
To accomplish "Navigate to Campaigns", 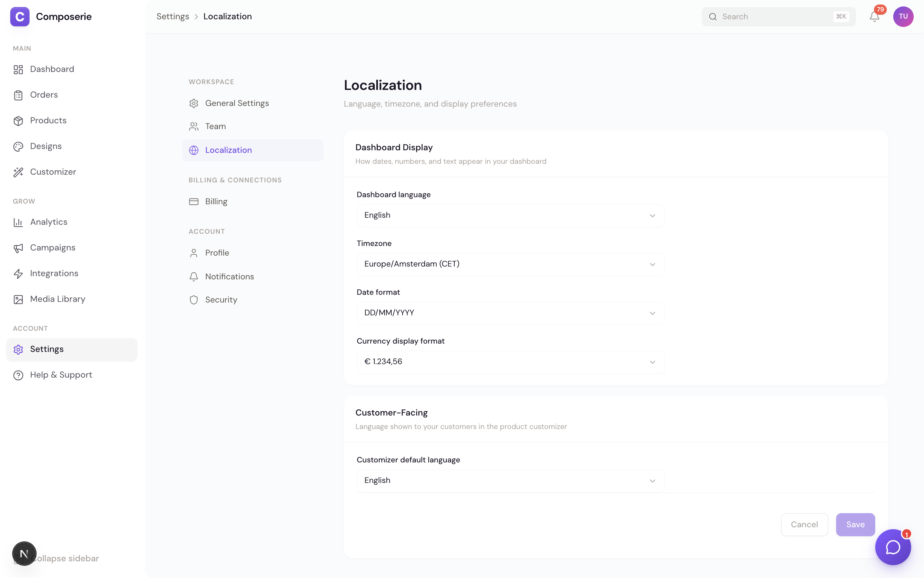I will (72, 248).
